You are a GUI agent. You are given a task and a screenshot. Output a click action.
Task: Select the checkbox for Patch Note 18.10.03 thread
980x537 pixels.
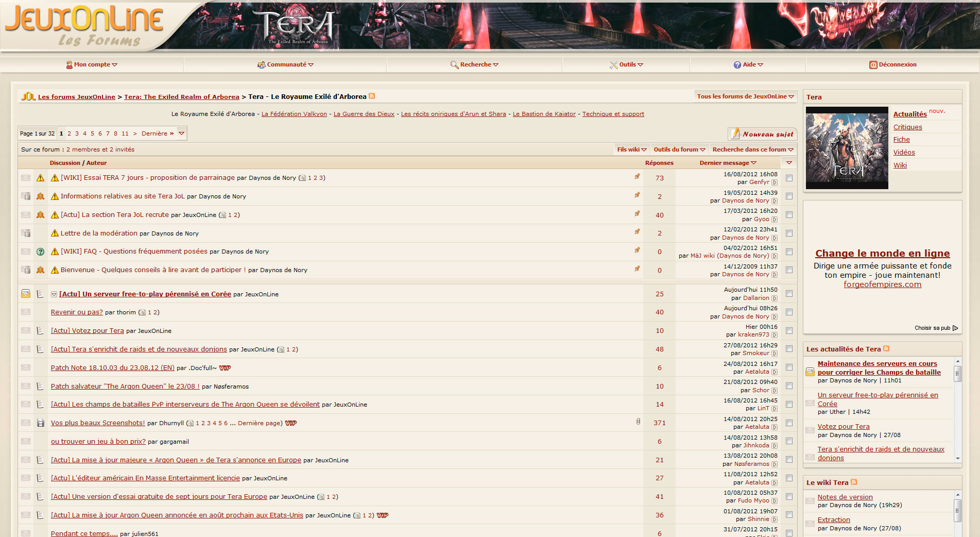[x=789, y=367]
